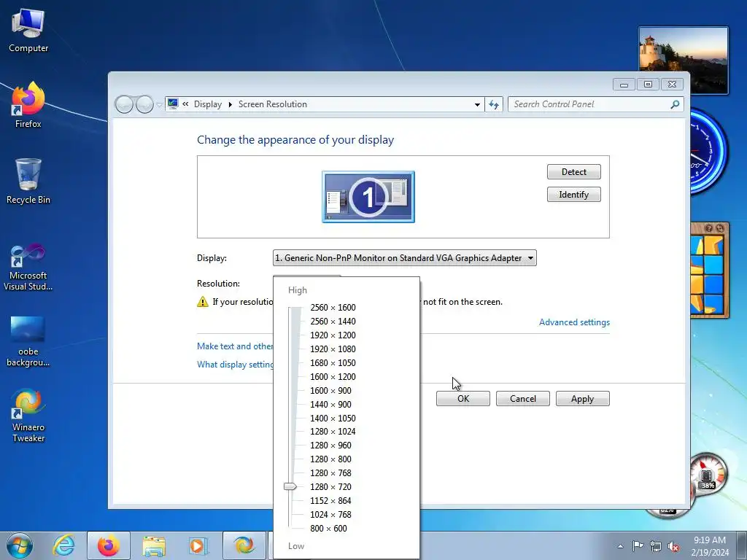This screenshot has width=747, height=560.
Task: Refresh the Screen Resolution page
Action: [494, 104]
